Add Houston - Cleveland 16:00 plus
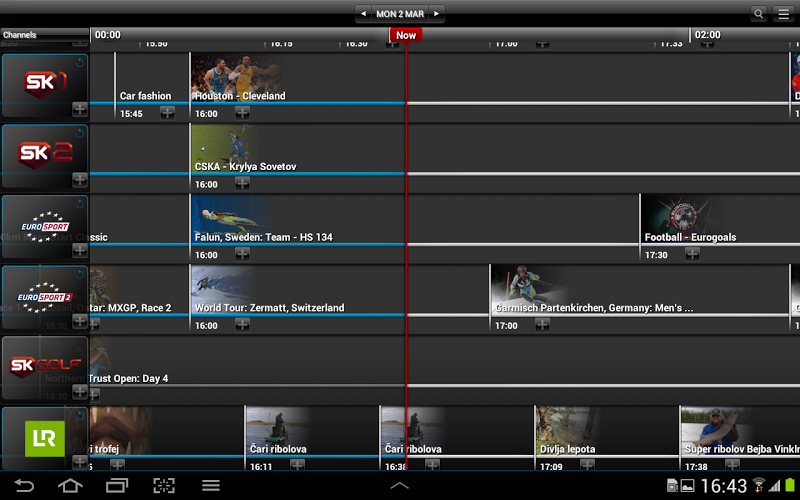Screen dimensions: 800x500 (242, 113)
